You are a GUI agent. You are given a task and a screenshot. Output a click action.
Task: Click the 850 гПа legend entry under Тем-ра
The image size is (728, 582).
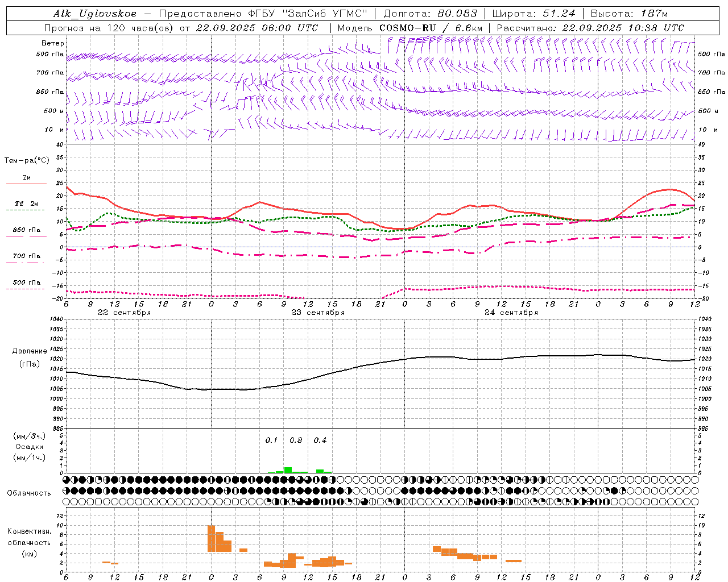[x=26, y=230]
